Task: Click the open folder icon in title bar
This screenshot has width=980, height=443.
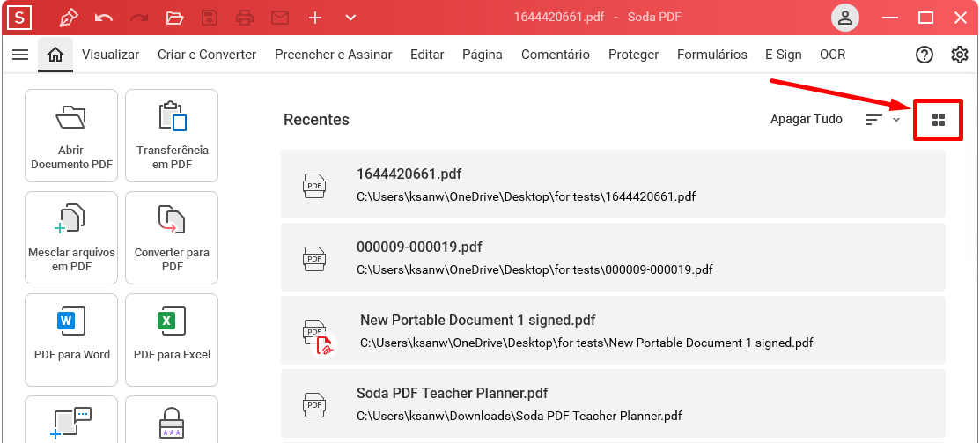Action: coord(174,18)
